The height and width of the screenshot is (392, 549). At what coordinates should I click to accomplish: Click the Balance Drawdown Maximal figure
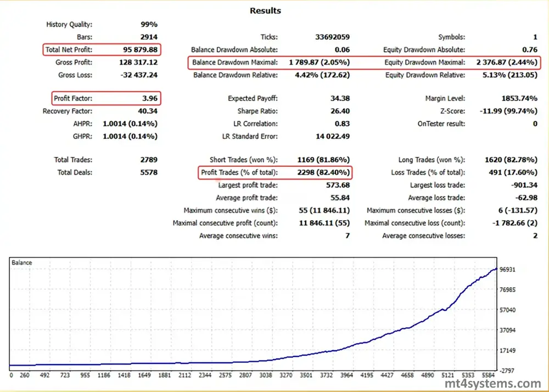[321, 62]
